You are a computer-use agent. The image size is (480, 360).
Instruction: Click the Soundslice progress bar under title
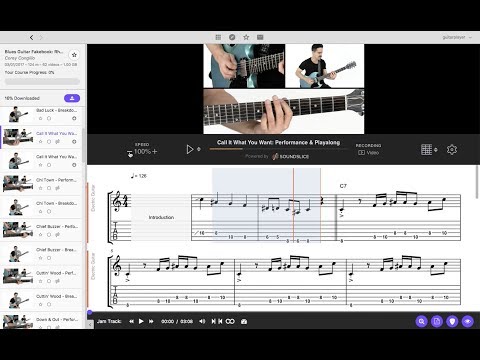pyautogui.click(x=278, y=149)
